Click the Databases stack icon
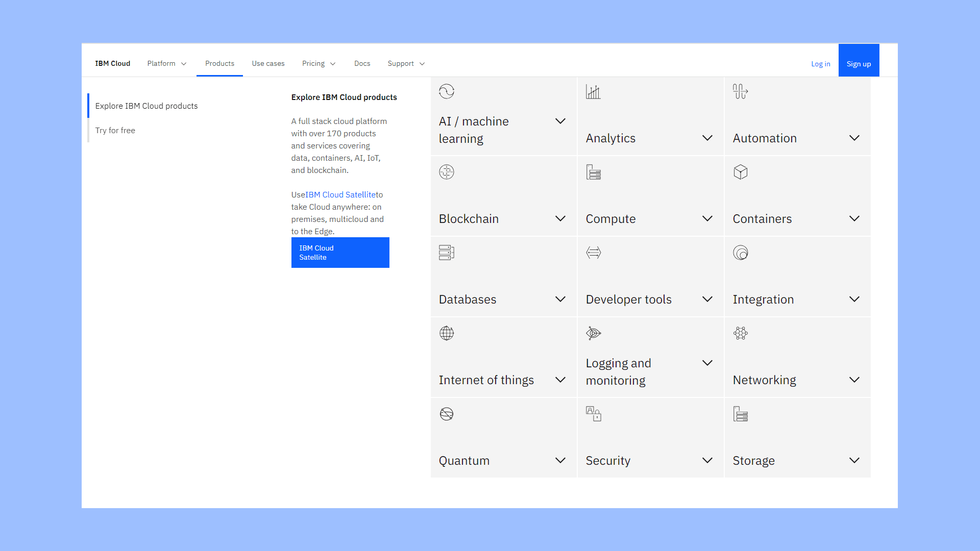Viewport: 980px width, 551px height. (x=447, y=253)
